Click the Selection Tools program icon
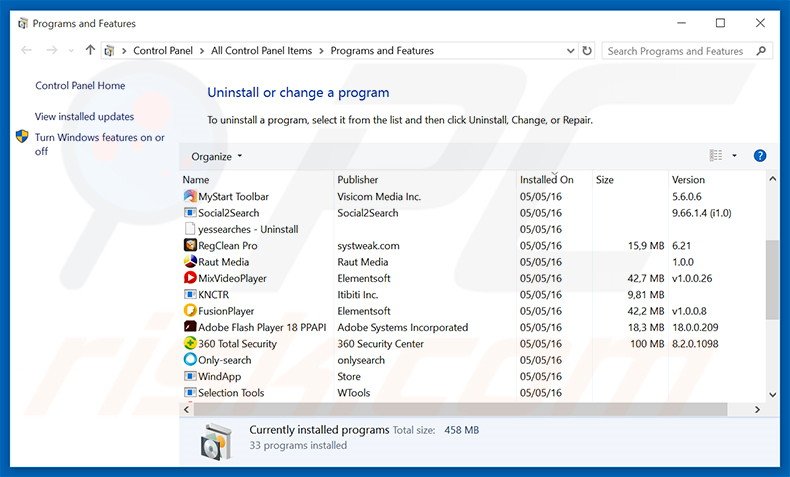This screenshot has height=477, width=790. click(190, 392)
